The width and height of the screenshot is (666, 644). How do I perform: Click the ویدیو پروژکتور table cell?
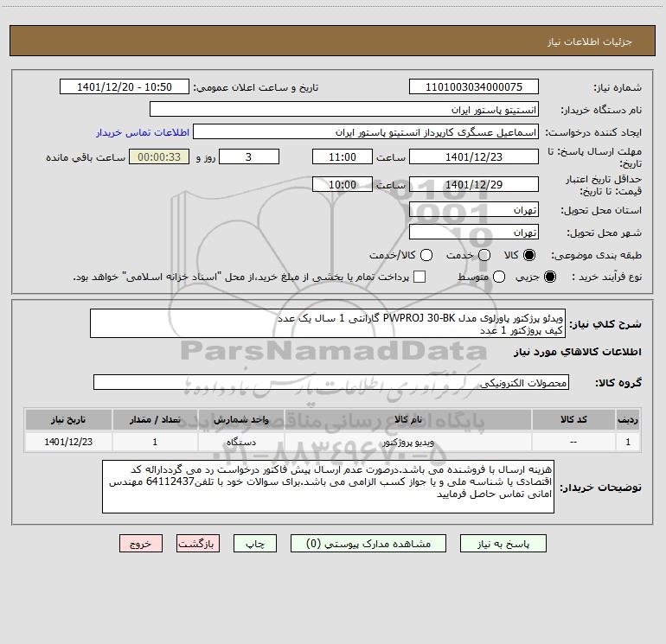[x=407, y=442]
